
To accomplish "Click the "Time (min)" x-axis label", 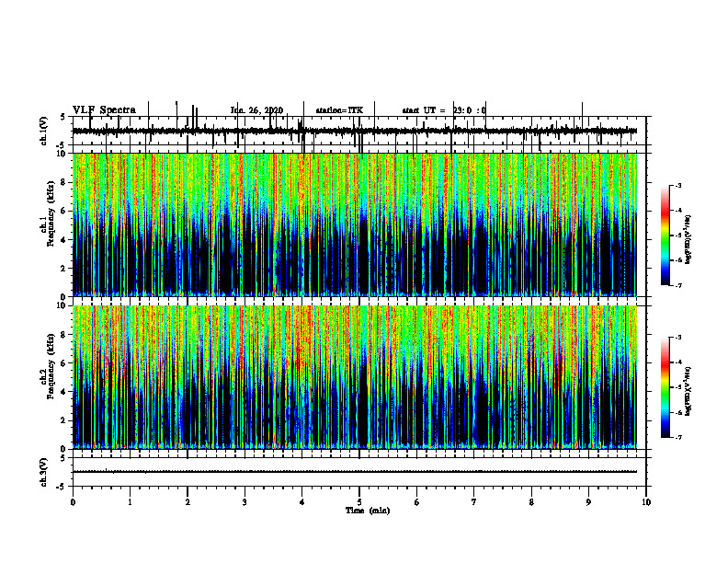I will [368, 511].
